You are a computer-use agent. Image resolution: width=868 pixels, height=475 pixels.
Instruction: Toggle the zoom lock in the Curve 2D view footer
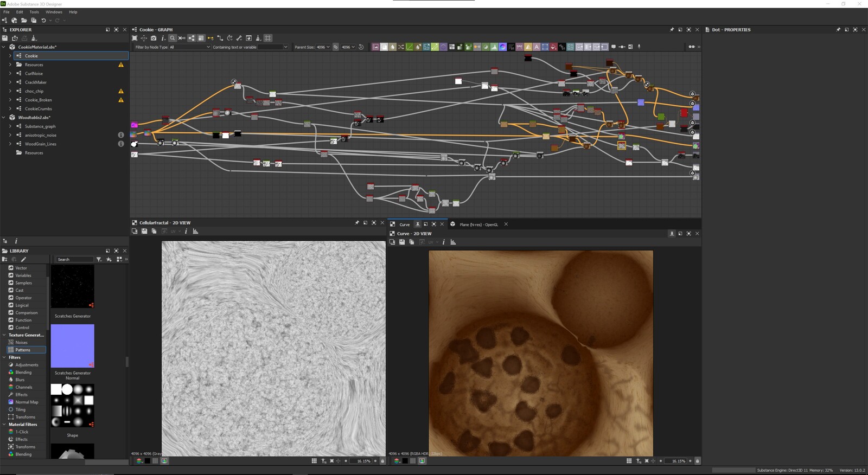[x=698, y=461]
